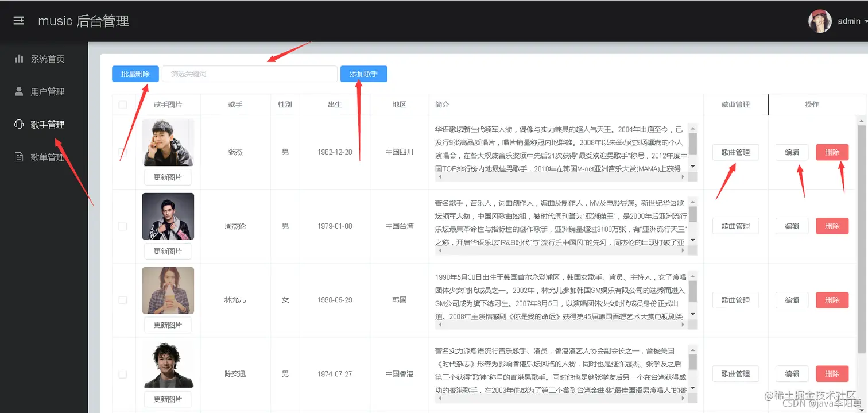
Task: Click 张杰 singer photo thumbnail
Action: pyautogui.click(x=168, y=142)
